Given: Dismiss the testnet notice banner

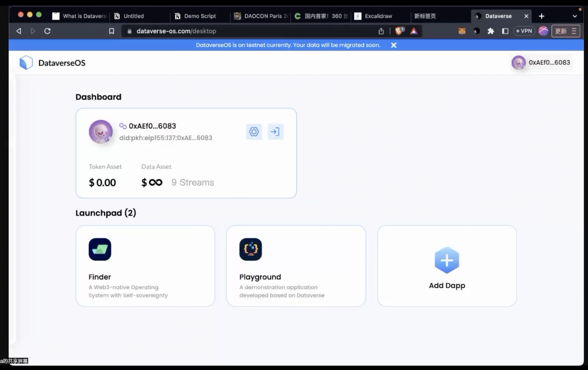Looking at the screenshot, I should click(394, 45).
